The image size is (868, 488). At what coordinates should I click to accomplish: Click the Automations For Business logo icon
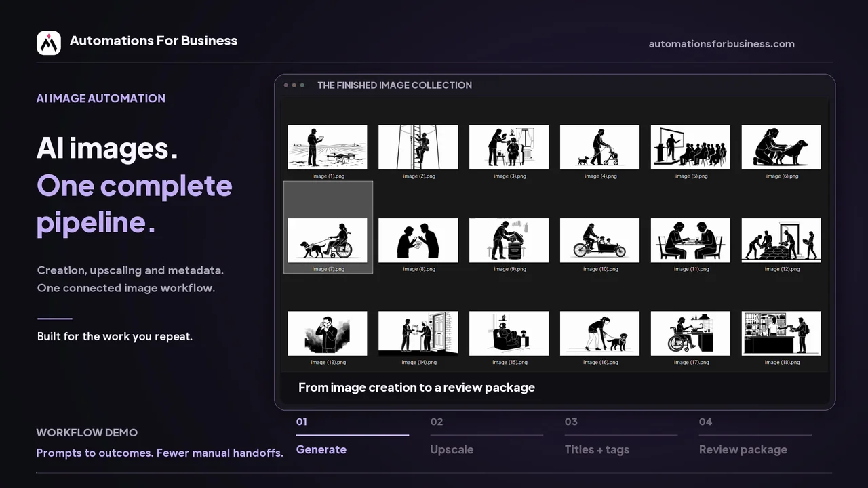[x=49, y=43]
